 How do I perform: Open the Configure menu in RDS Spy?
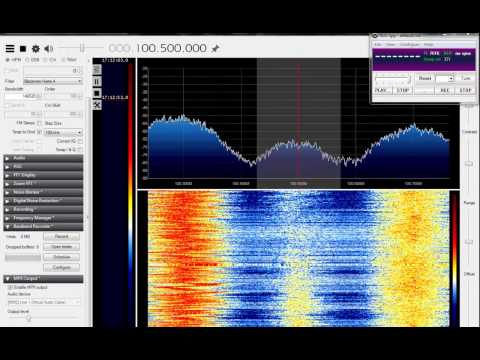tap(409, 44)
